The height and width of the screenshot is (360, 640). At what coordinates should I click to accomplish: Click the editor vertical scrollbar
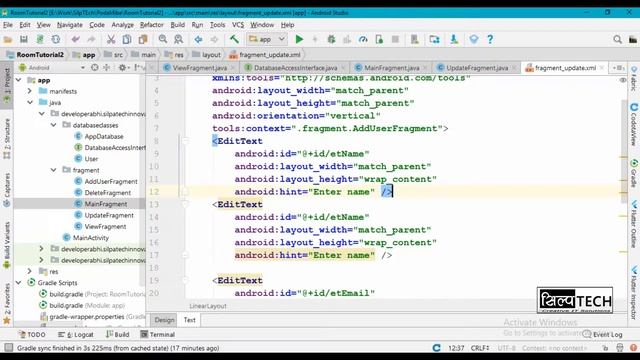[623, 151]
